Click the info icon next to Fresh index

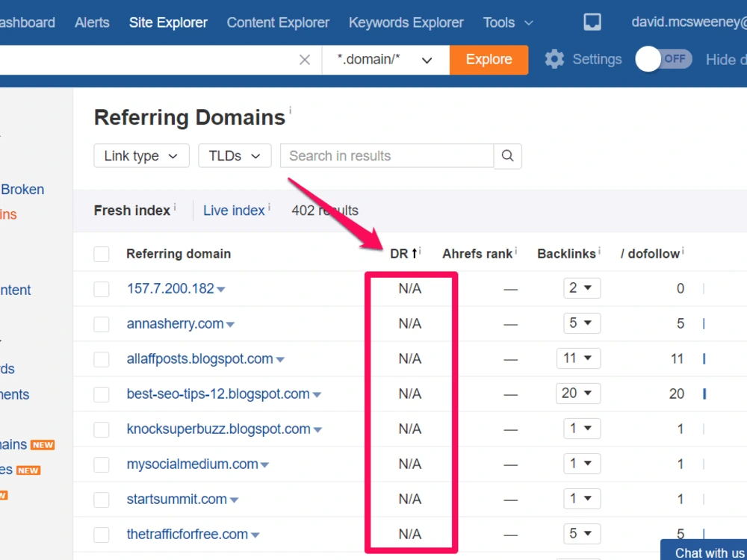coord(175,207)
